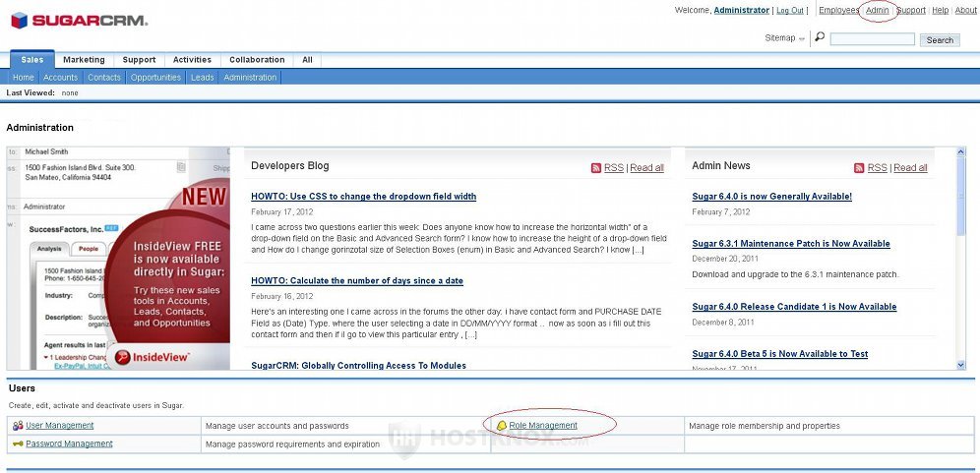Click the Administrator username link

(x=741, y=10)
